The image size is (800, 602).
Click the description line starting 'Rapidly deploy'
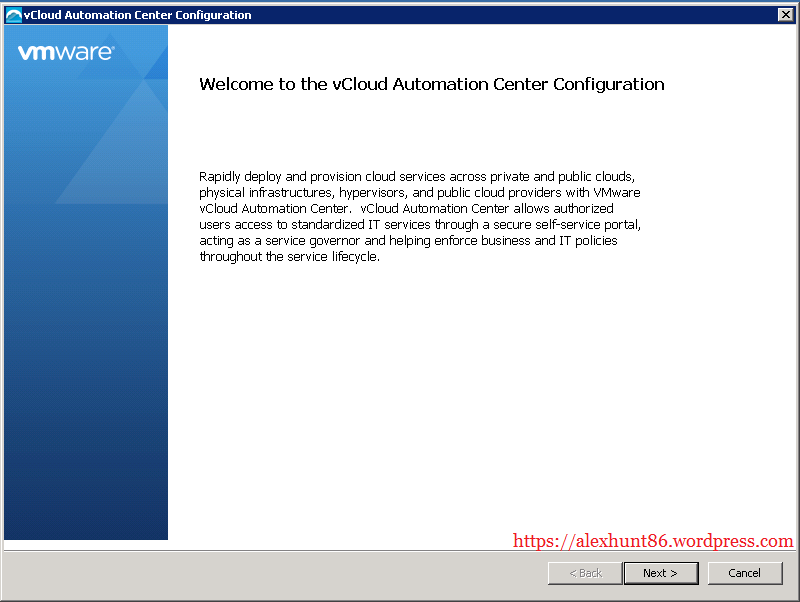pyautogui.click(x=417, y=176)
